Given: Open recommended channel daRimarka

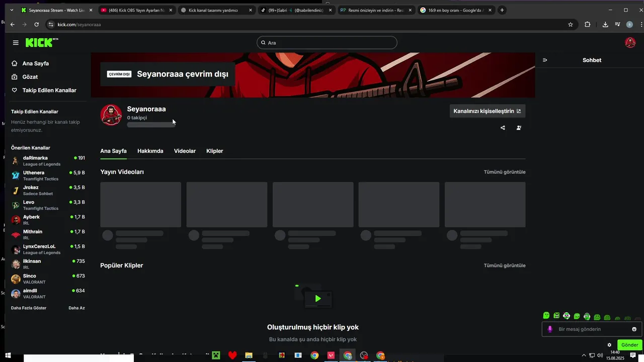Looking at the screenshot, I should tap(48, 161).
